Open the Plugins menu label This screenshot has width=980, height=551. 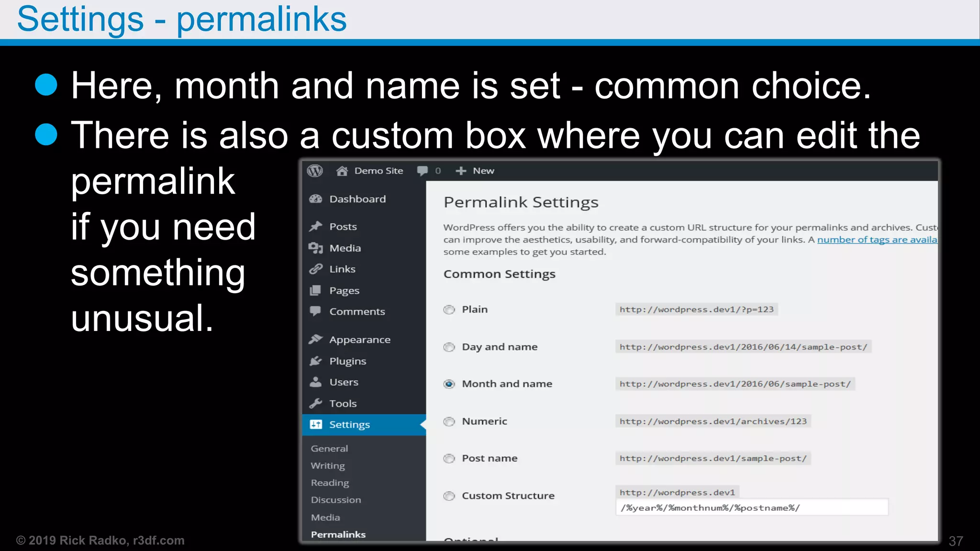[347, 361]
